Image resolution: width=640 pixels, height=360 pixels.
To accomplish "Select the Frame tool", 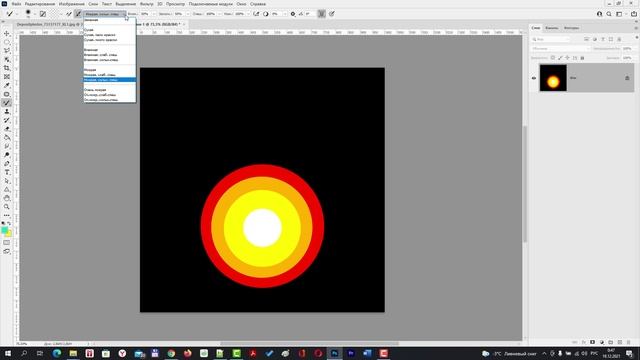I will click(x=7, y=77).
